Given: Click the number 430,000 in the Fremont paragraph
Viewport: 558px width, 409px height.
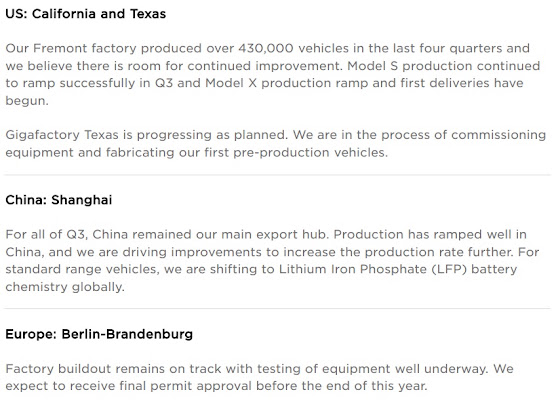Looking at the screenshot, I should [x=266, y=48].
